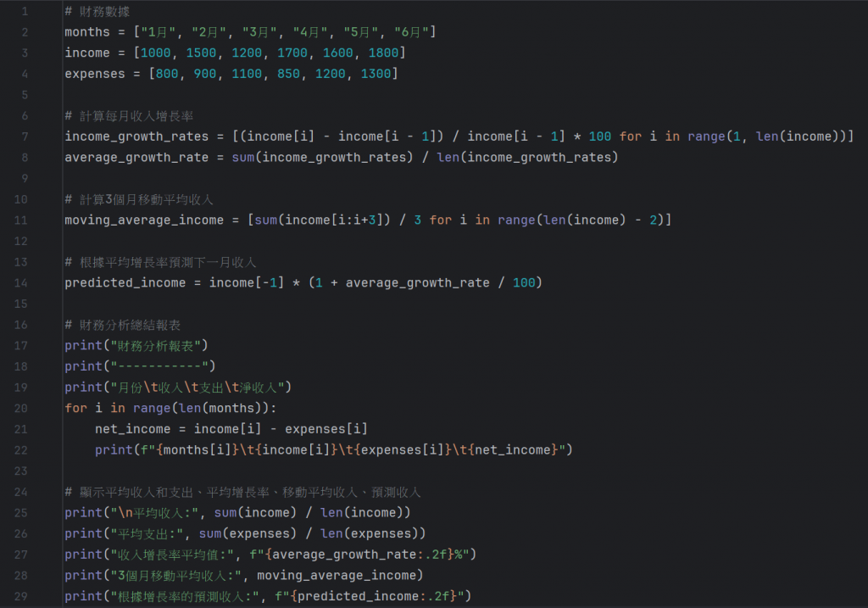Click the 'months' variable on line 2

click(x=87, y=32)
